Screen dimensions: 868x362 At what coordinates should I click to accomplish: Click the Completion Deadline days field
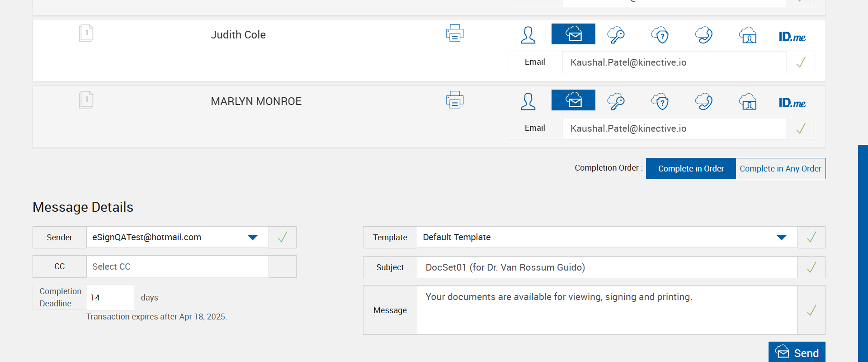pyautogui.click(x=110, y=298)
